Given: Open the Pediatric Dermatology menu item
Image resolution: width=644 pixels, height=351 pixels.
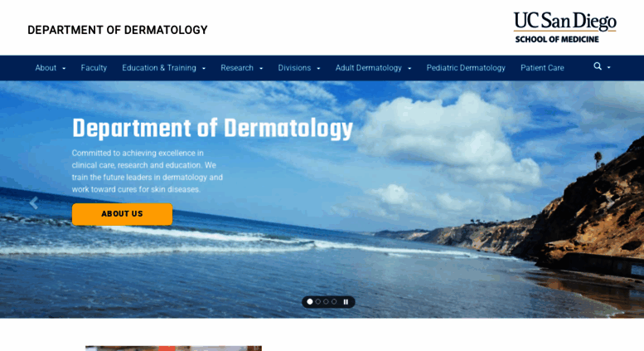Looking at the screenshot, I should [x=466, y=68].
